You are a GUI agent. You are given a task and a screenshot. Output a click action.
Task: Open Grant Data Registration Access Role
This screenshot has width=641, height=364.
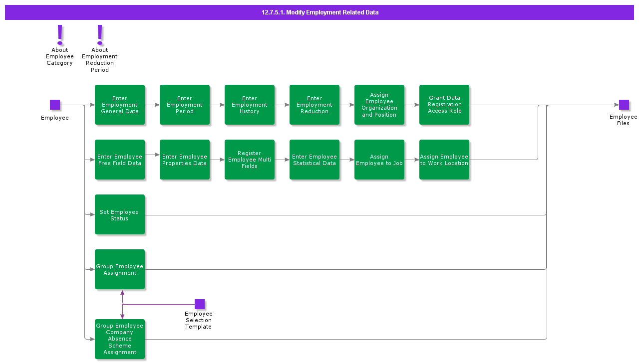[x=444, y=105]
